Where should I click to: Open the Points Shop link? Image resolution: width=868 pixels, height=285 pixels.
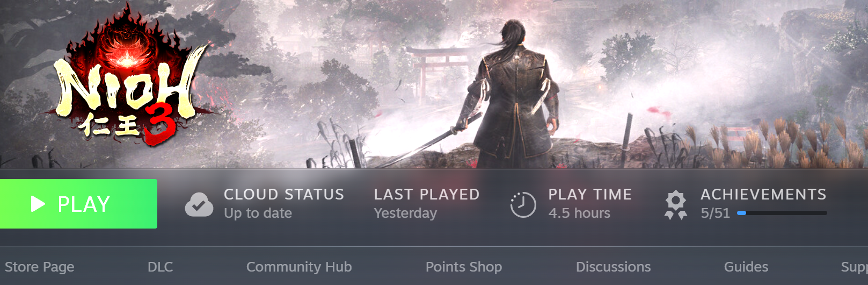pyautogui.click(x=464, y=267)
